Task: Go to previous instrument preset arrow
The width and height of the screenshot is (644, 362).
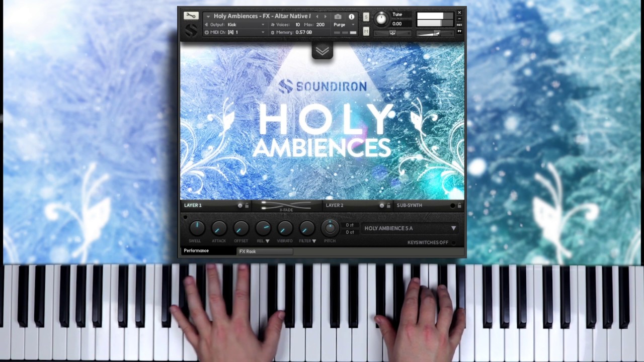Action: click(x=317, y=17)
